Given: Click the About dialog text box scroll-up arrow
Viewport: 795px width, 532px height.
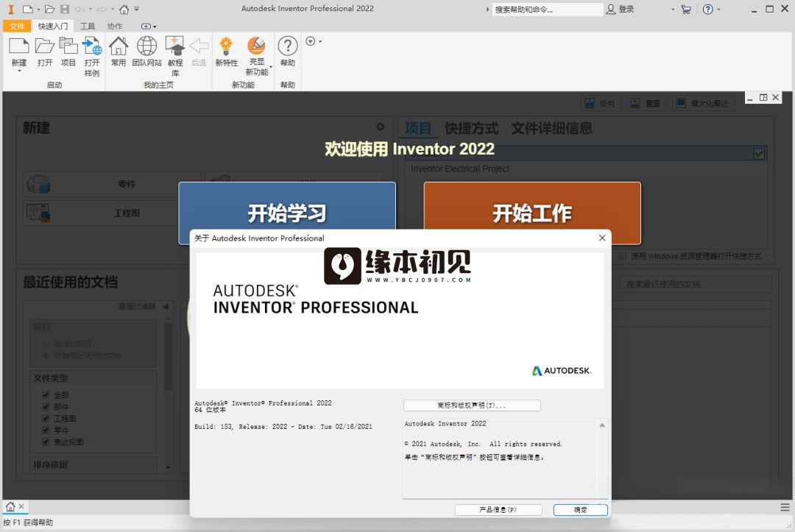Looking at the screenshot, I should coord(602,425).
